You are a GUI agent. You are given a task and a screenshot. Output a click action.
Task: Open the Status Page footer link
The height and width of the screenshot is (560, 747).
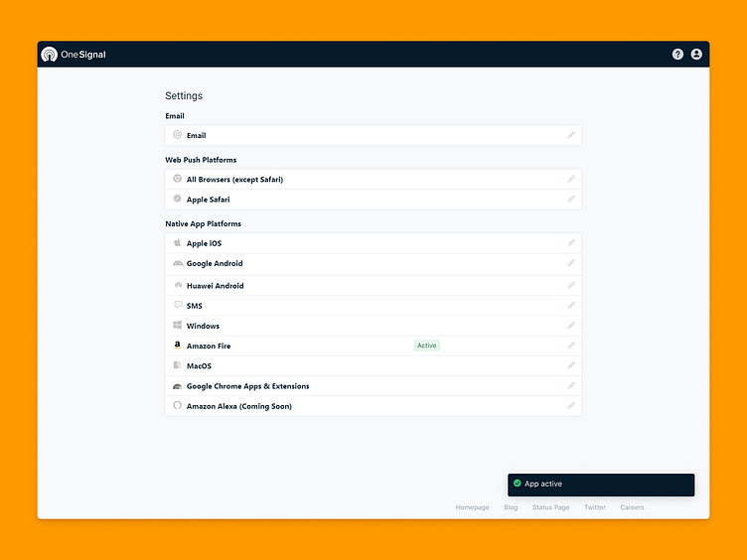[x=550, y=507]
